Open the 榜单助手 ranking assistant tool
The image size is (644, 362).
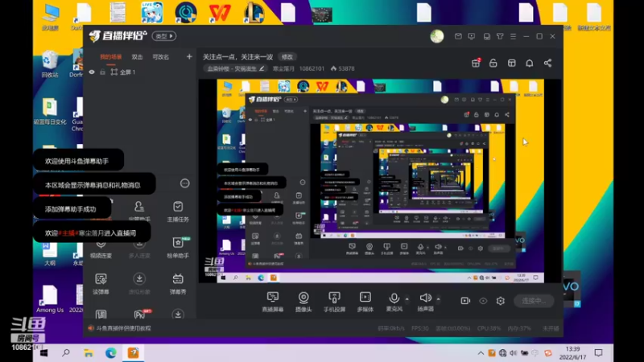(x=178, y=248)
